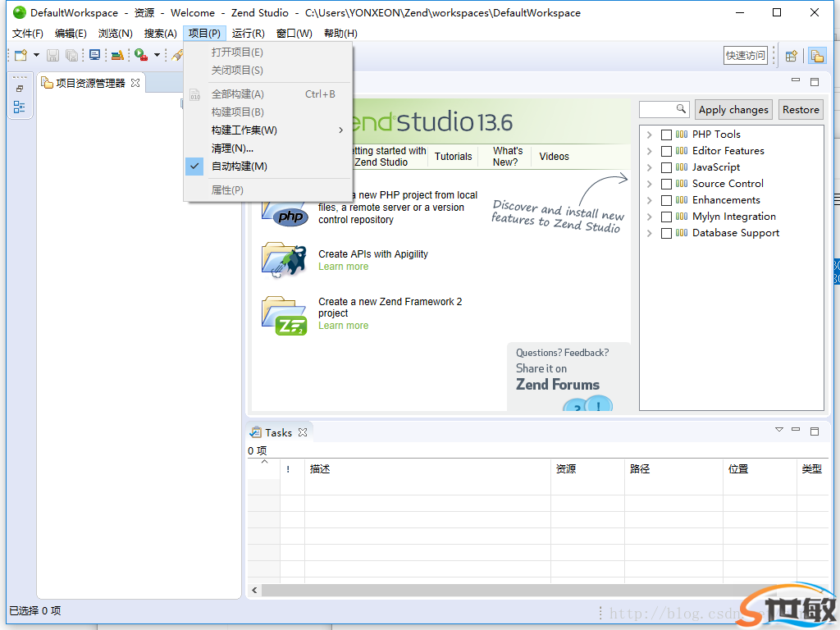Open the 运行(R) menu
The width and height of the screenshot is (840, 630).
point(248,33)
